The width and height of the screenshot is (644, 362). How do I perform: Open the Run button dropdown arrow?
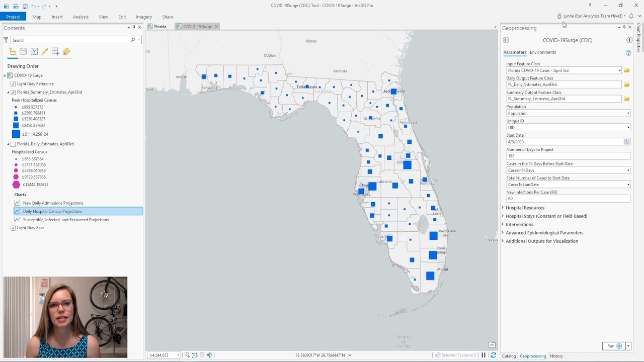coord(628,346)
